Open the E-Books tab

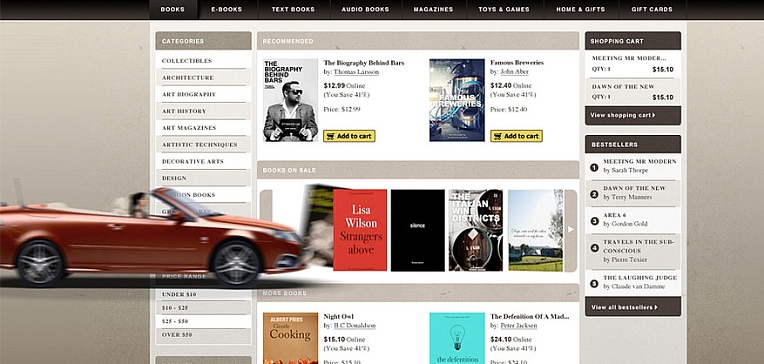(228, 9)
